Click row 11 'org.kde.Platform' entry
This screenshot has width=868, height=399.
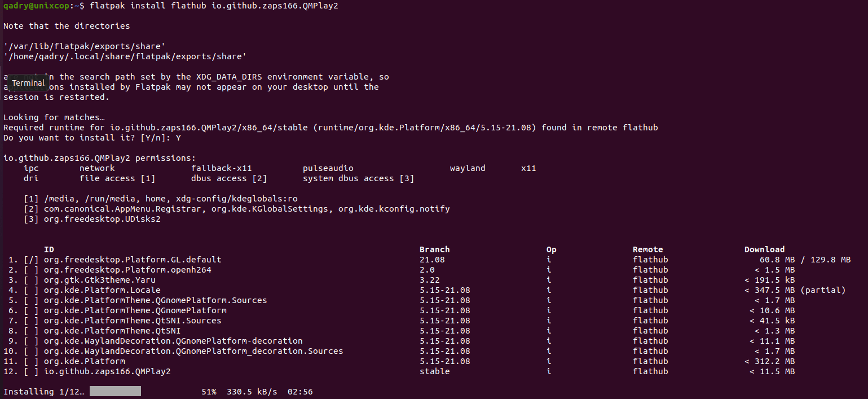(85, 361)
